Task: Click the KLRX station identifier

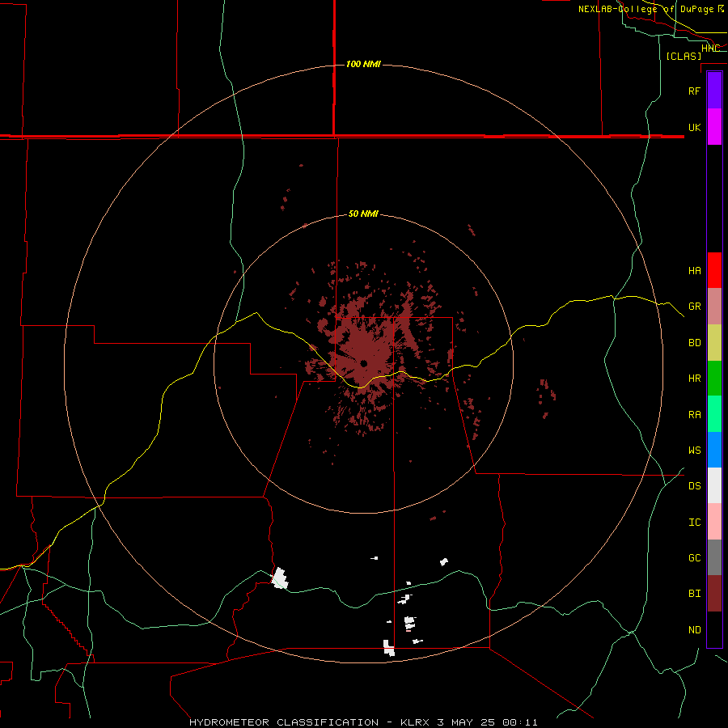Action: [416, 722]
